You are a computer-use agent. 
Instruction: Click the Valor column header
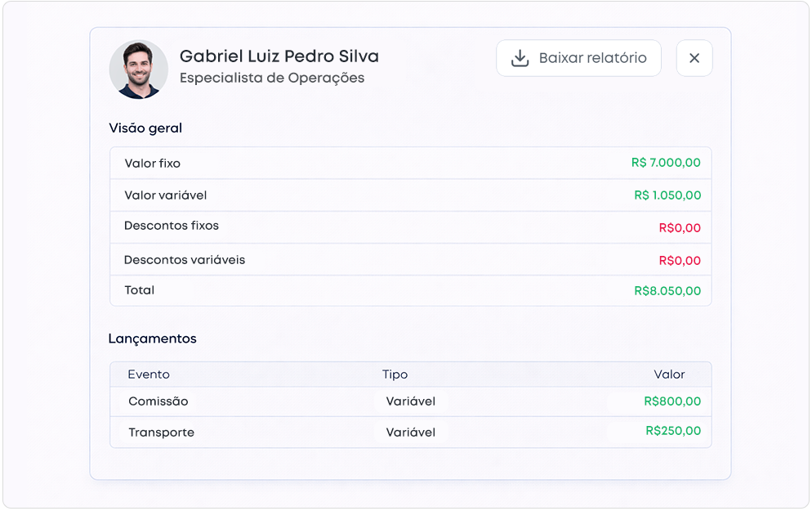pyautogui.click(x=669, y=374)
